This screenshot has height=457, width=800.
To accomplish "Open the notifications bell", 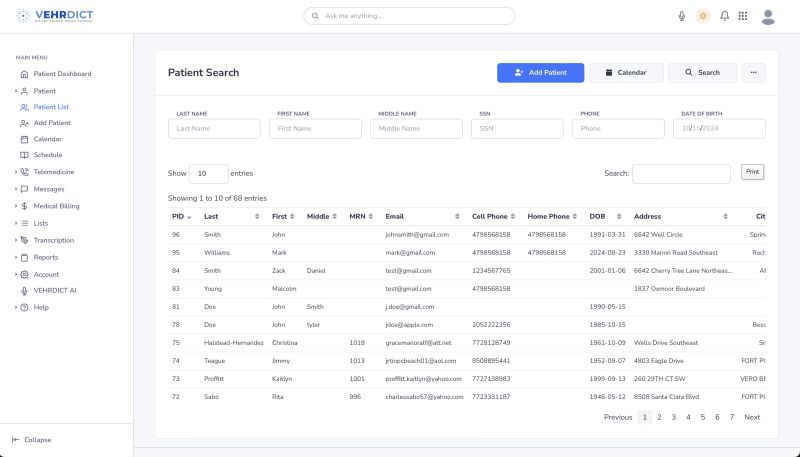I will pos(724,16).
